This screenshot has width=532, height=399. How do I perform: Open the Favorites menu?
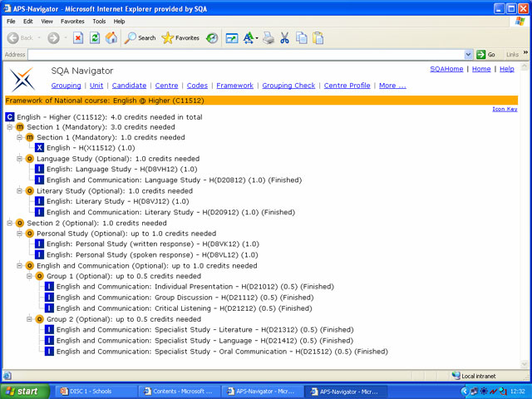click(x=72, y=22)
